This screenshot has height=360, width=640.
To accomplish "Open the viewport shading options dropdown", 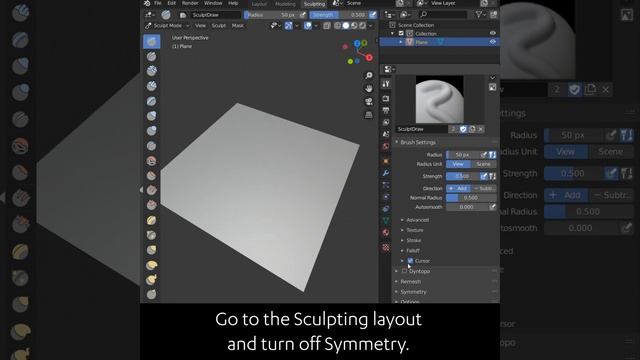I will (x=371, y=26).
